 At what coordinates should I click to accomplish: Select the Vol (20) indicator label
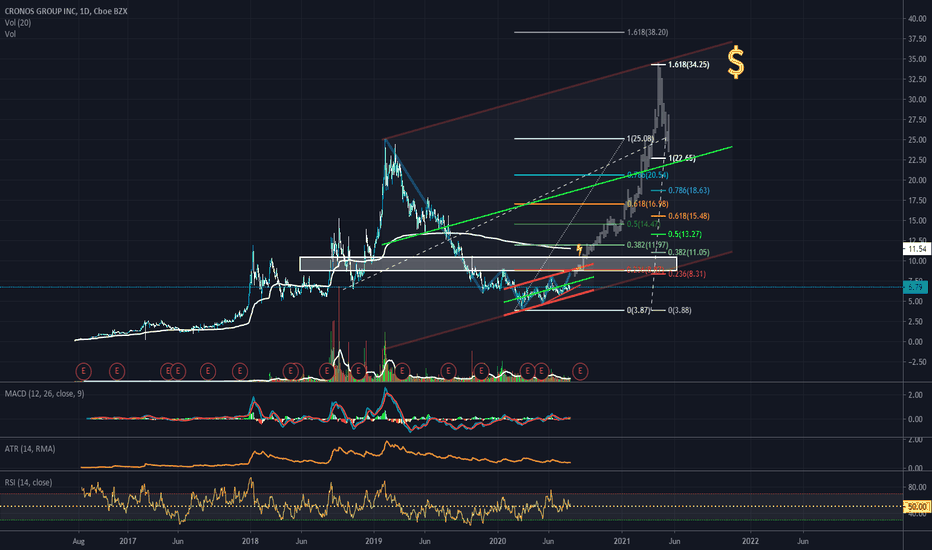coord(18,23)
